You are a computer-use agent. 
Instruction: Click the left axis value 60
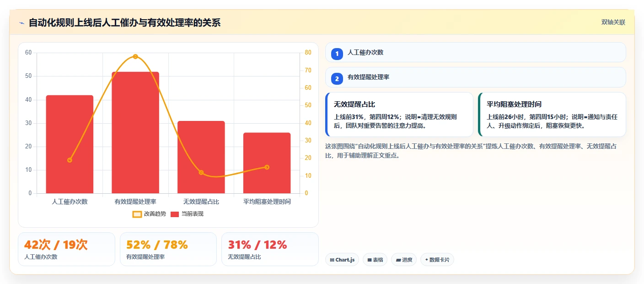click(x=28, y=53)
